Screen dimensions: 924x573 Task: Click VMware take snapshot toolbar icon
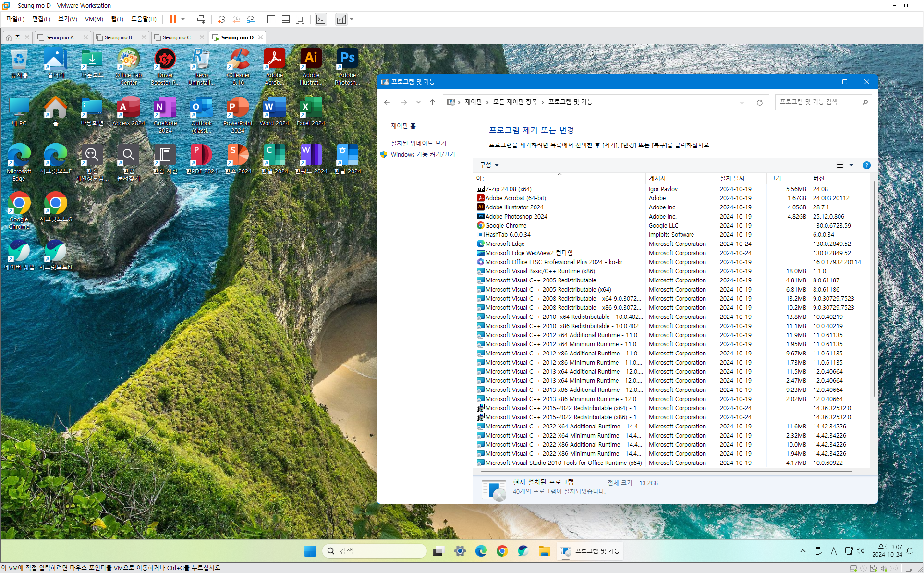click(221, 19)
